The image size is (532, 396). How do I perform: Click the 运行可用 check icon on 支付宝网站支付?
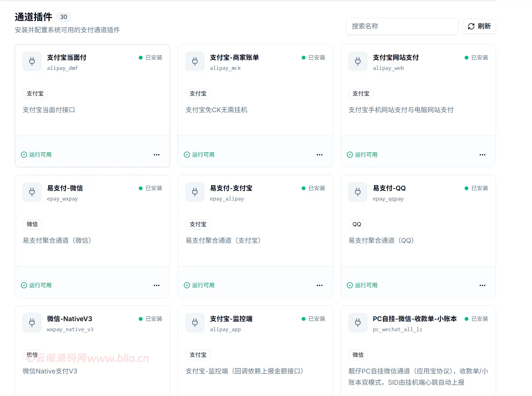point(350,154)
